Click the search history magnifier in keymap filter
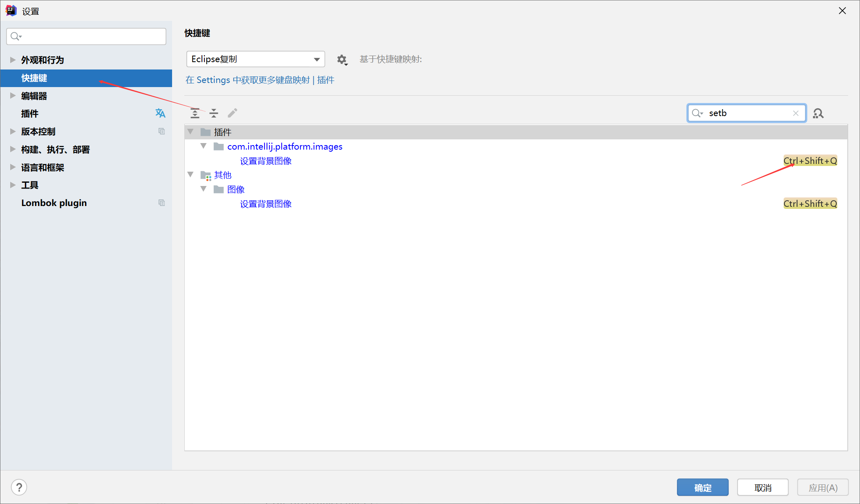Viewport: 860px width, 504px height. [x=697, y=113]
